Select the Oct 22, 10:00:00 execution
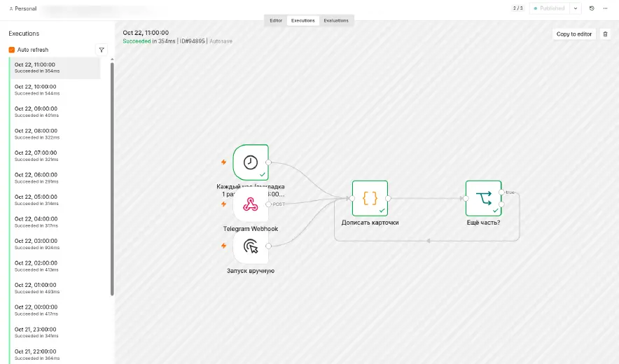The image size is (619, 364). coord(55,90)
